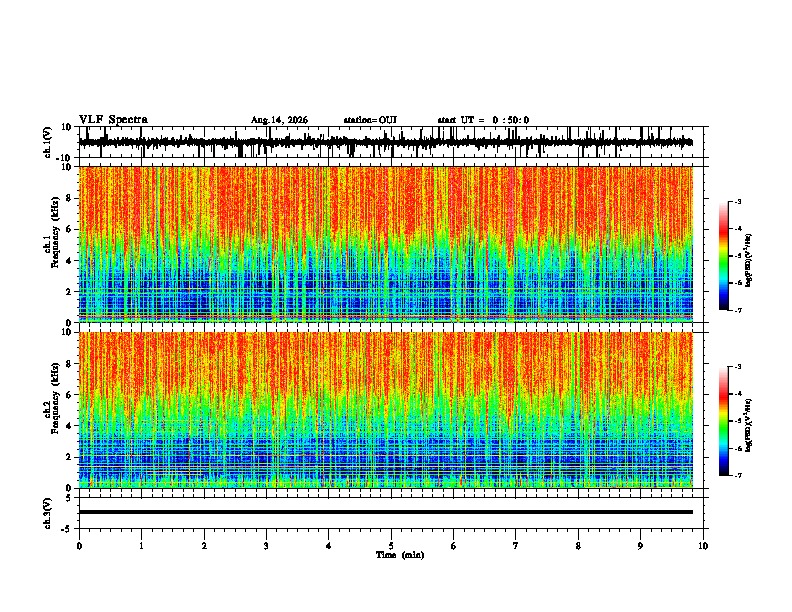The width and height of the screenshot is (792, 612).
Task: Click the ch.2 spectrogram color scale bar
Action: tap(724, 421)
